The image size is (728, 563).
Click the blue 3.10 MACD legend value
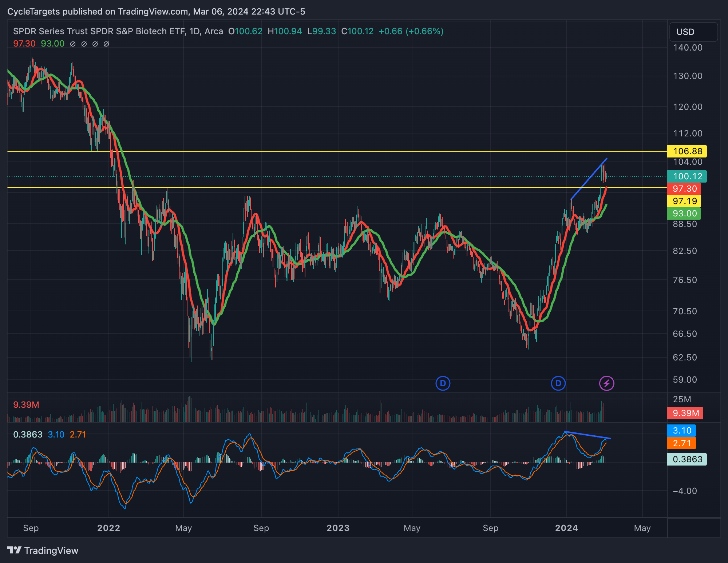(56, 435)
